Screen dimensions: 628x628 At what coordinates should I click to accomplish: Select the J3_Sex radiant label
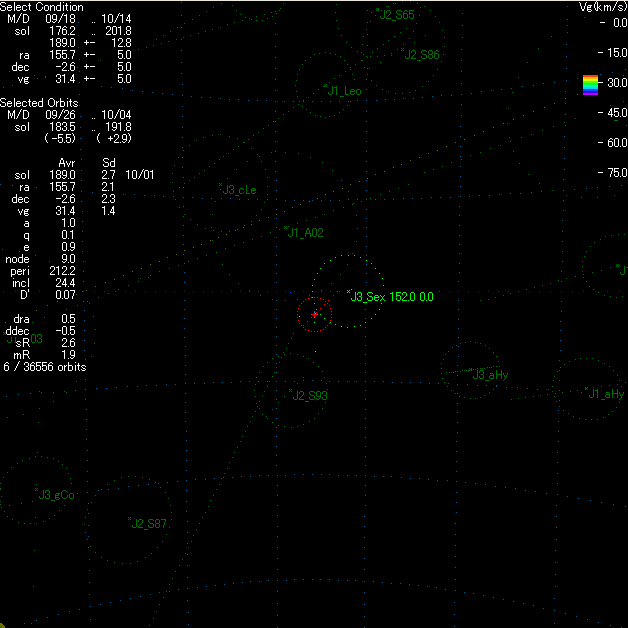(368, 297)
